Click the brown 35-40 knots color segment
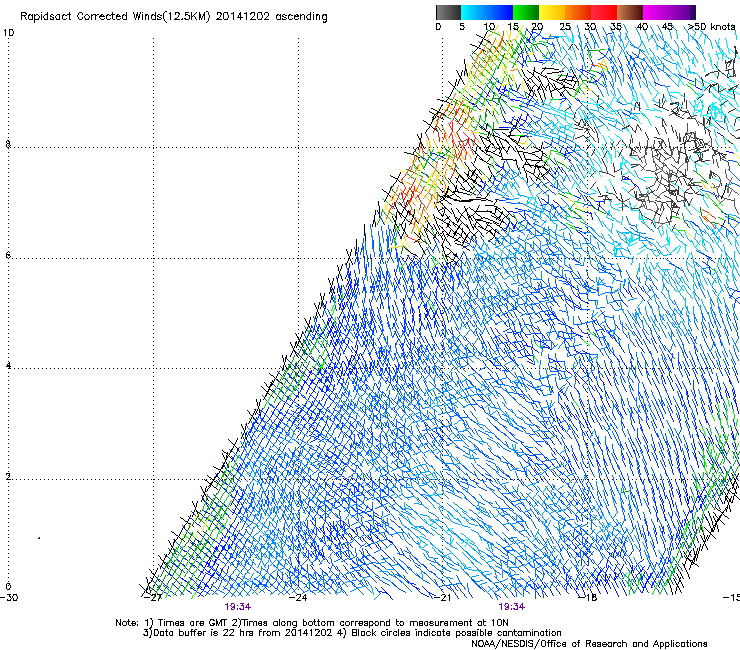The width and height of the screenshot is (740, 650). [x=630, y=12]
